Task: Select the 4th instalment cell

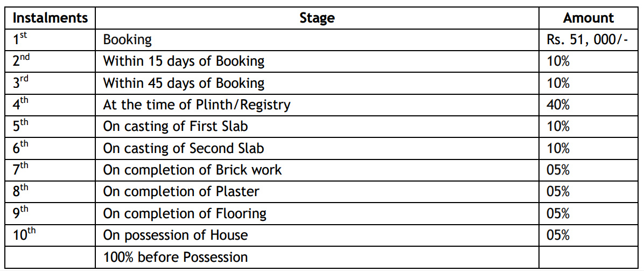Action: coord(22,103)
